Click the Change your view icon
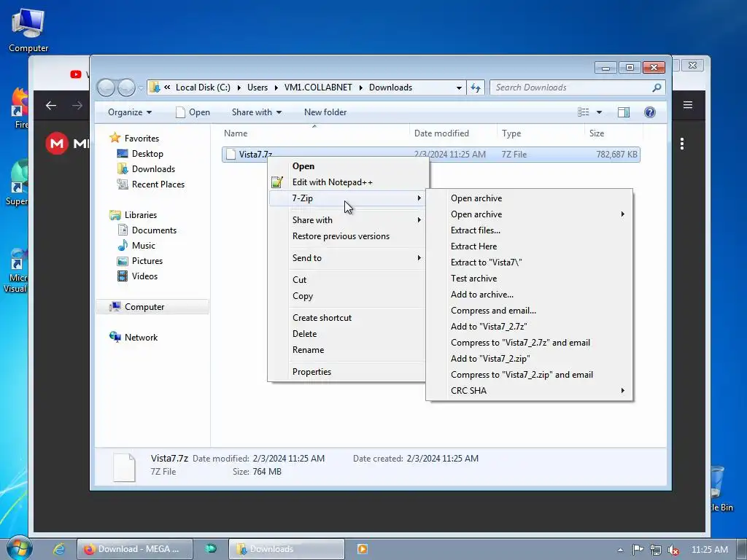747x560 pixels. 583,112
